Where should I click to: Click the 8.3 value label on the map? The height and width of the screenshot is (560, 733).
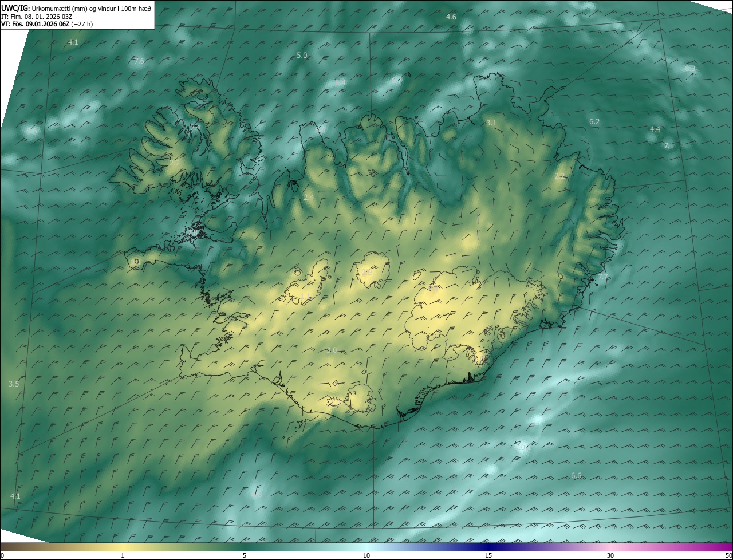[x=690, y=69]
